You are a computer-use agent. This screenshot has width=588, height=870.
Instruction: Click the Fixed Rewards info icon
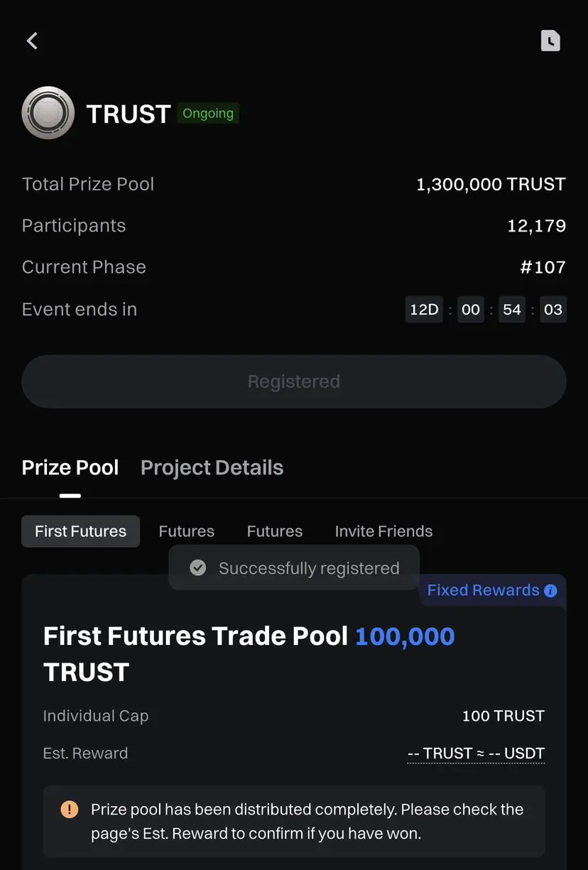click(550, 591)
